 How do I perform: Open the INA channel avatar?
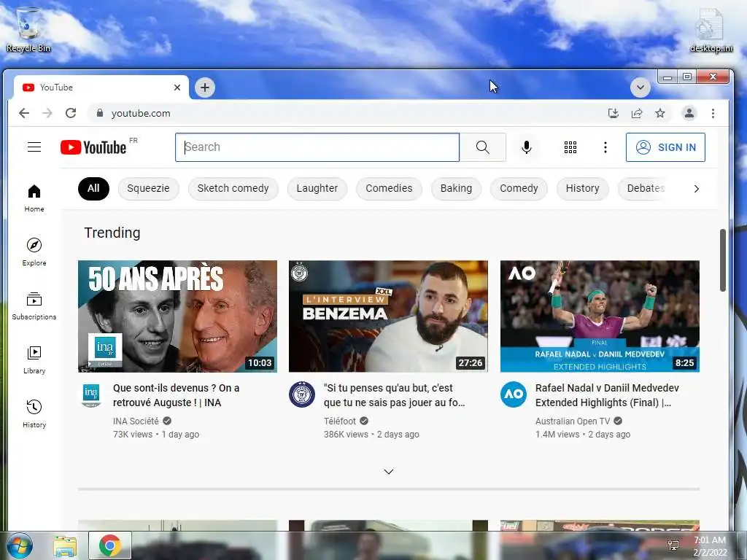(91, 394)
